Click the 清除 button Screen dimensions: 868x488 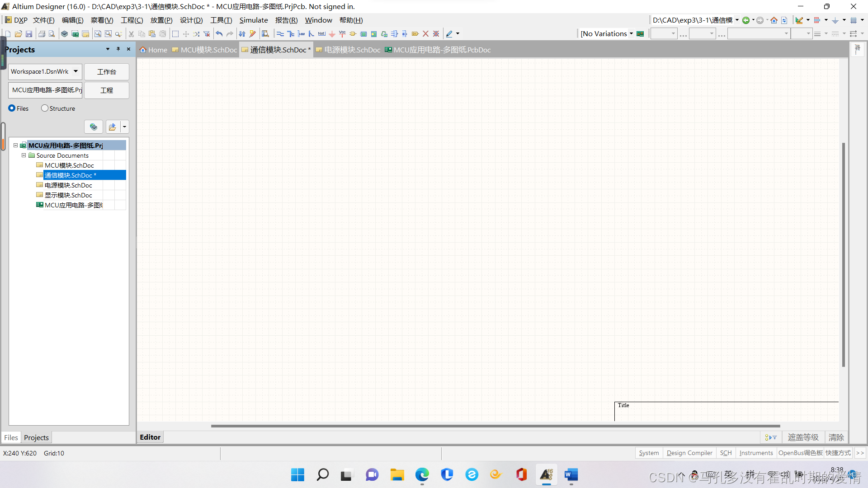pos(836,437)
